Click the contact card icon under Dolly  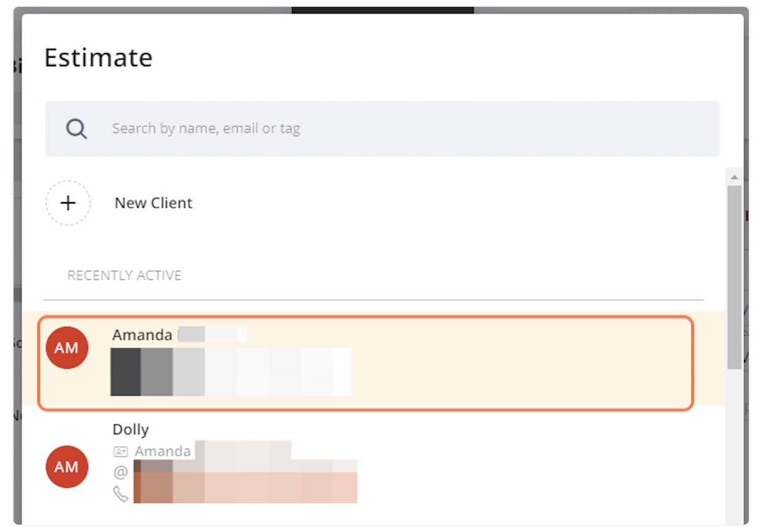pyautogui.click(x=121, y=452)
